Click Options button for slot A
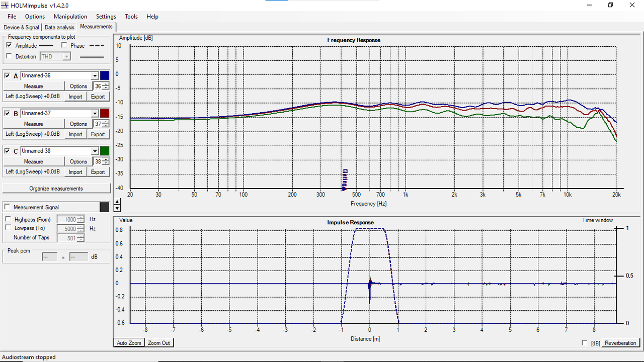The height and width of the screenshot is (362, 644). 78,86
